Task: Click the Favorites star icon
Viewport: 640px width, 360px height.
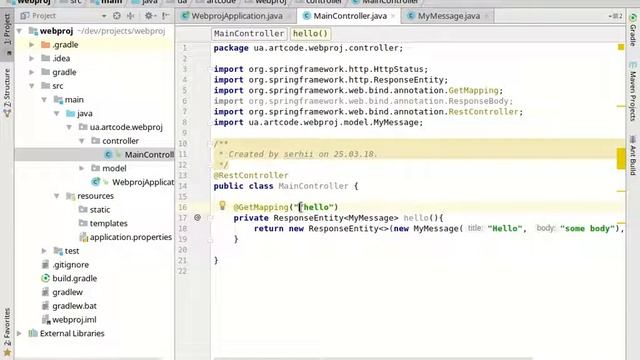Action: coord(7,353)
